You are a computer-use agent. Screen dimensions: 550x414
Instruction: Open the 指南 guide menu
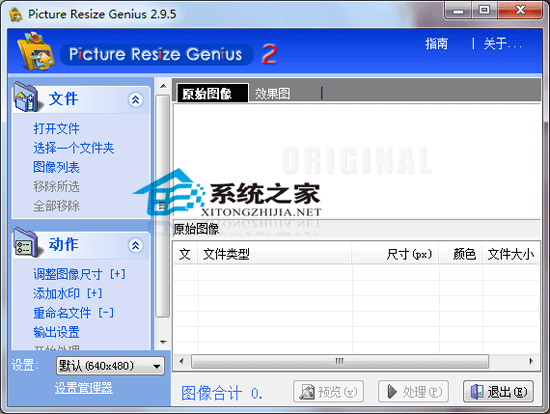click(x=436, y=44)
